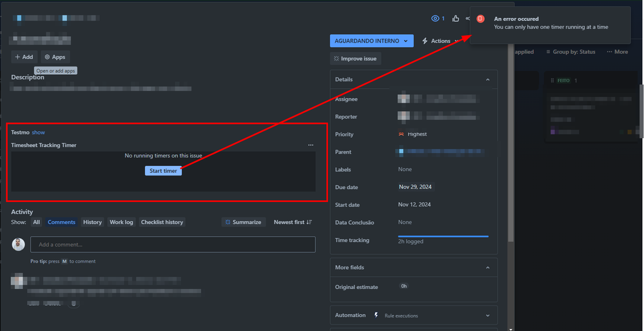
Task: Collapse the Details section
Action: point(487,80)
